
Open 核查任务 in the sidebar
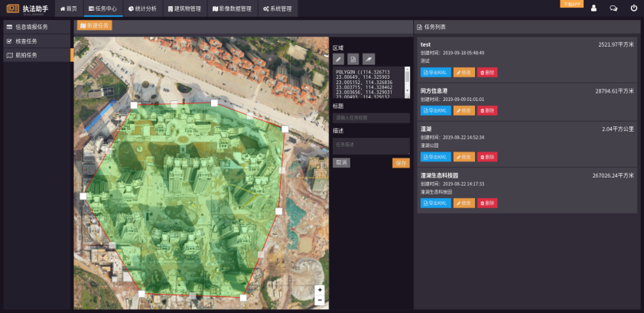click(x=26, y=41)
